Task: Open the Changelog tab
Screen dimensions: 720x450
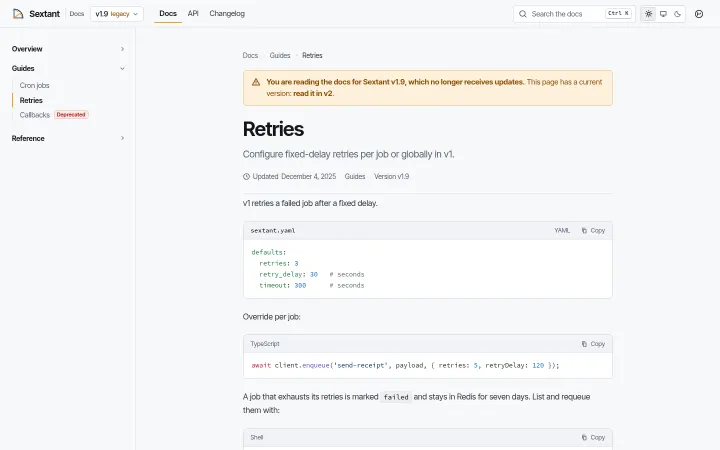Action: pyautogui.click(x=227, y=14)
